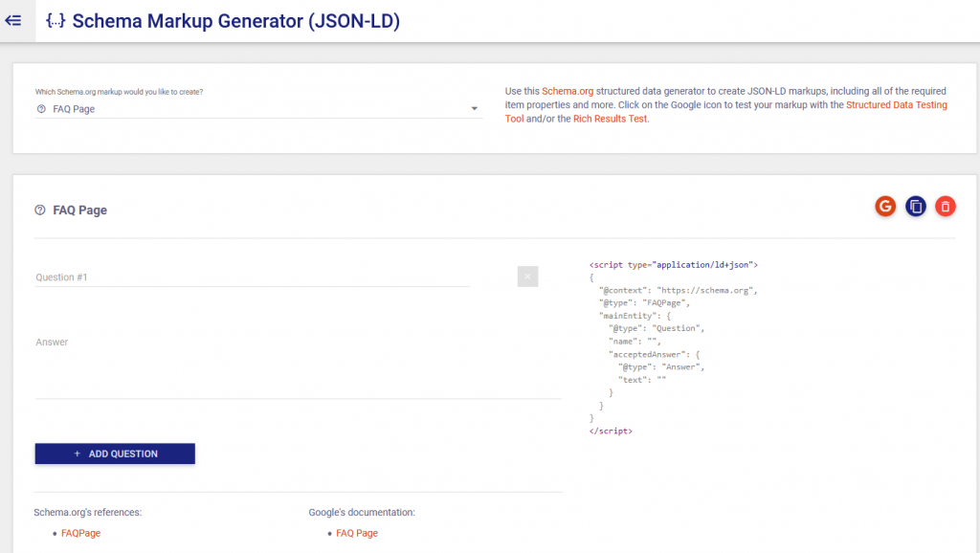
Task: Click the "text": "" code line
Action: pyautogui.click(x=642, y=380)
